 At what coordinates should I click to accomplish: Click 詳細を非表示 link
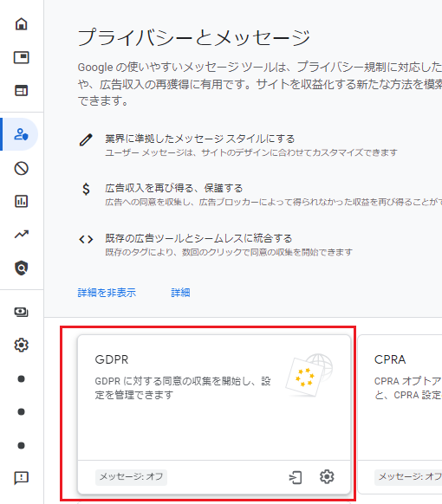coord(107,293)
